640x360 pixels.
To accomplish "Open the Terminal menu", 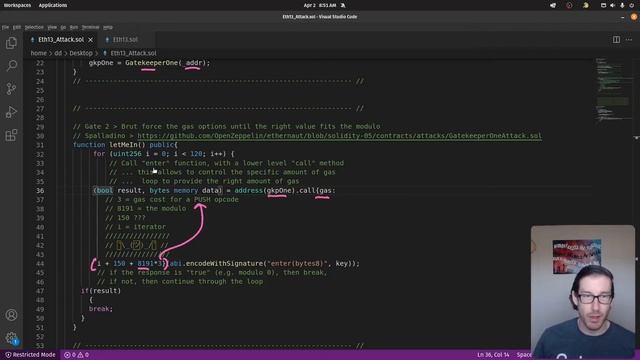I will [x=91, y=27].
